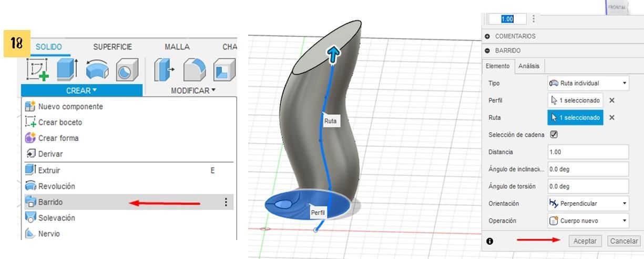Click Ruta 1 seleccionado selector

575,117
